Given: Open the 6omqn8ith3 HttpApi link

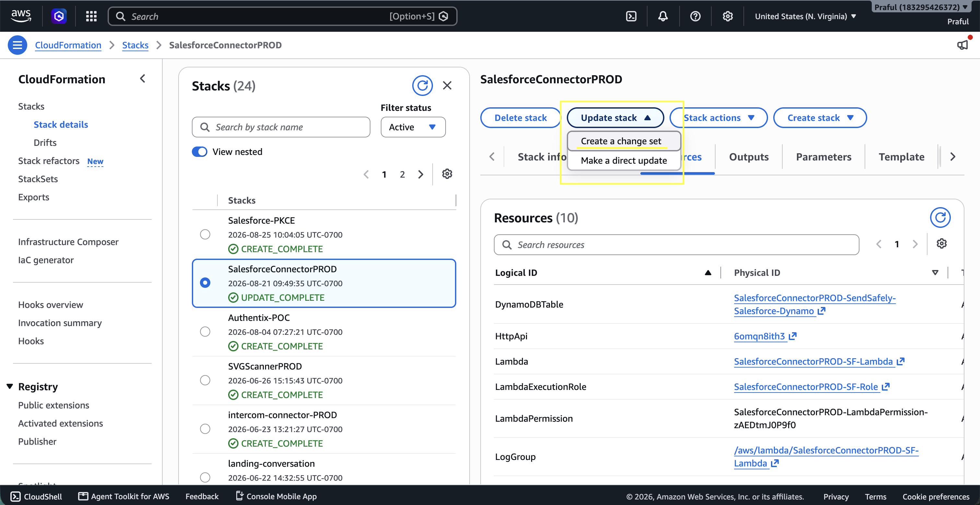Looking at the screenshot, I should click(765, 336).
